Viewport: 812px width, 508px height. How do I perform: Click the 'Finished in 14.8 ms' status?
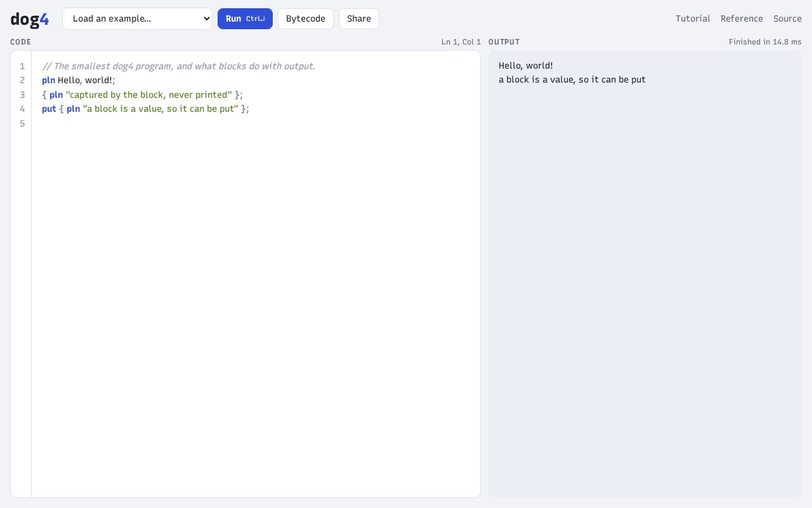click(765, 42)
